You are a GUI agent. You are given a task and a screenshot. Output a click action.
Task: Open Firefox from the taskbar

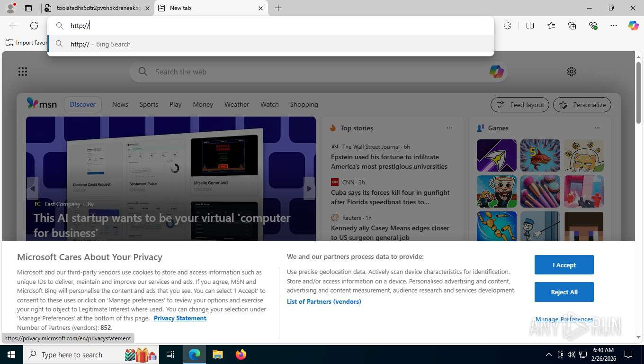pyautogui.click(x=241, y=355)
